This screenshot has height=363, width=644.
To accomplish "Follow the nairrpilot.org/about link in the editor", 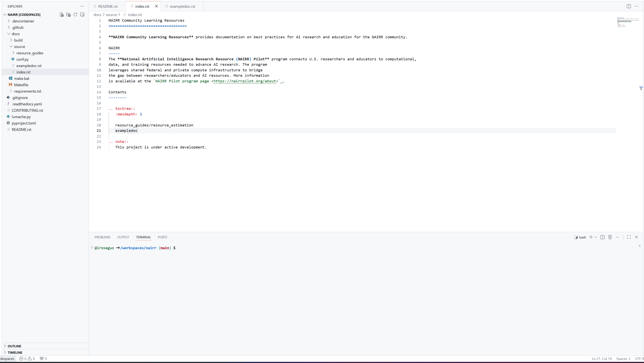I will click(244, 81).
